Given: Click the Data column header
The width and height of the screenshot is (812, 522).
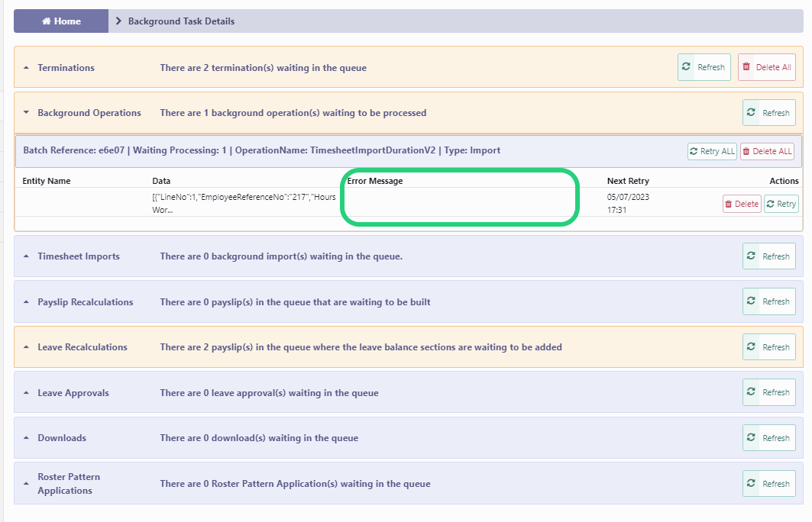Looking at the screenshot, I should (x=161, y=181).
